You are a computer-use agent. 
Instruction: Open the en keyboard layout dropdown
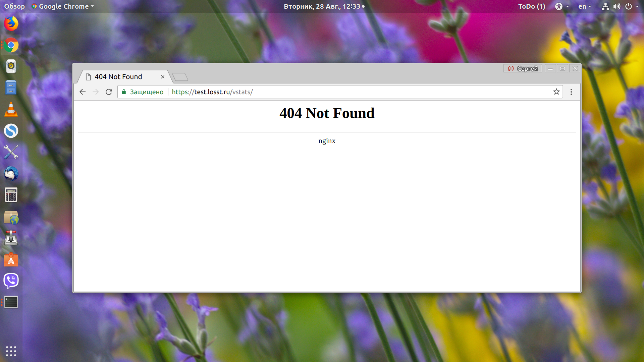coord(584,6)
